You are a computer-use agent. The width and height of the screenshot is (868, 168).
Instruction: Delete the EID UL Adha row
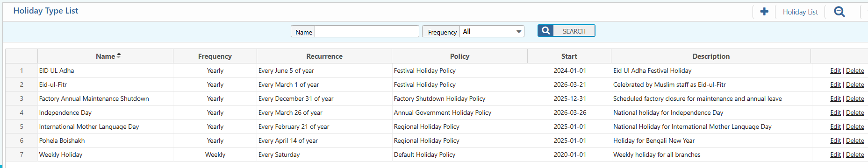(855, 70)
